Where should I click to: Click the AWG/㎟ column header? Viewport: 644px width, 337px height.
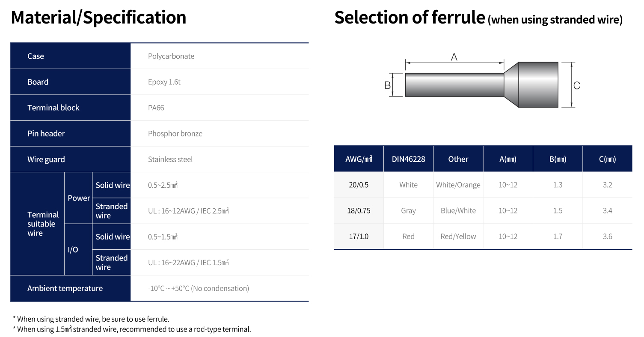359,159
